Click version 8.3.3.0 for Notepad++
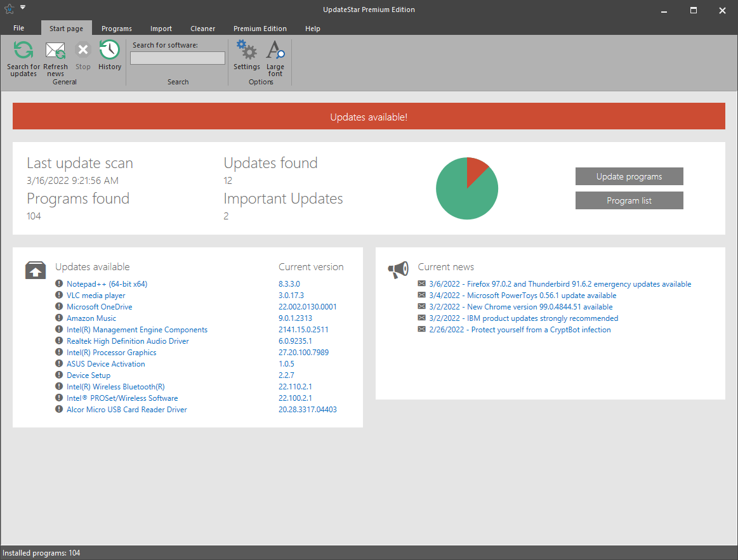 pyautogui.click(x=289, y=283)
